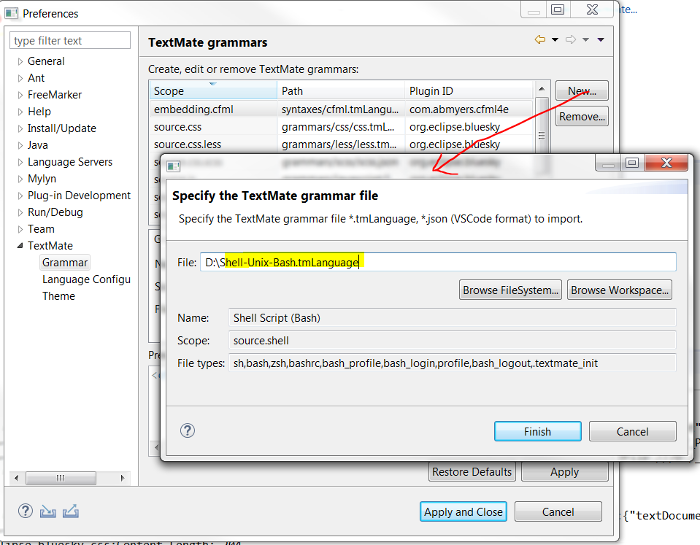Collapse the TextMate tree node
The height and width of the screenshot is (545, 700).
tap(20, 245)
